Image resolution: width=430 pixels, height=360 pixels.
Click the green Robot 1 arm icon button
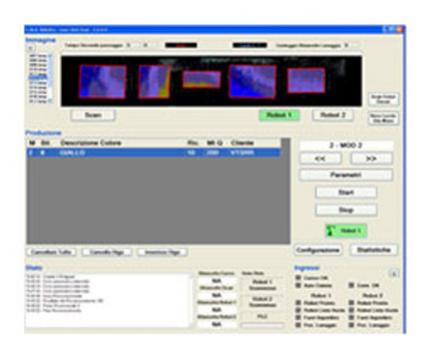346,231
